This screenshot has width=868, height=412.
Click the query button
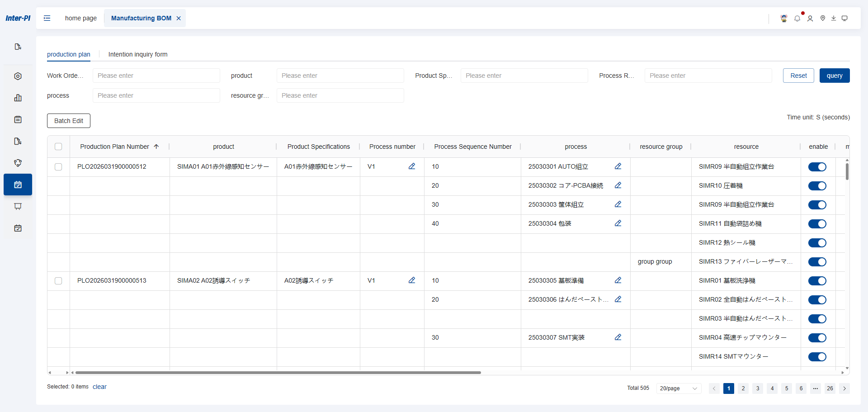835,76
